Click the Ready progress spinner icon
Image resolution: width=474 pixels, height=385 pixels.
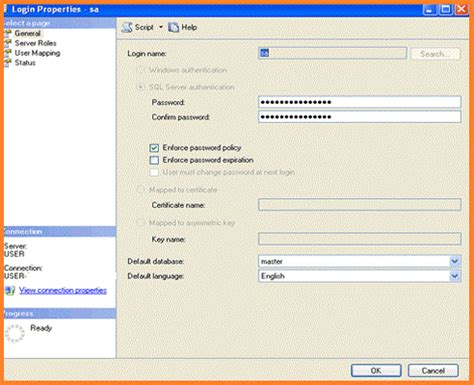[15, 333]
